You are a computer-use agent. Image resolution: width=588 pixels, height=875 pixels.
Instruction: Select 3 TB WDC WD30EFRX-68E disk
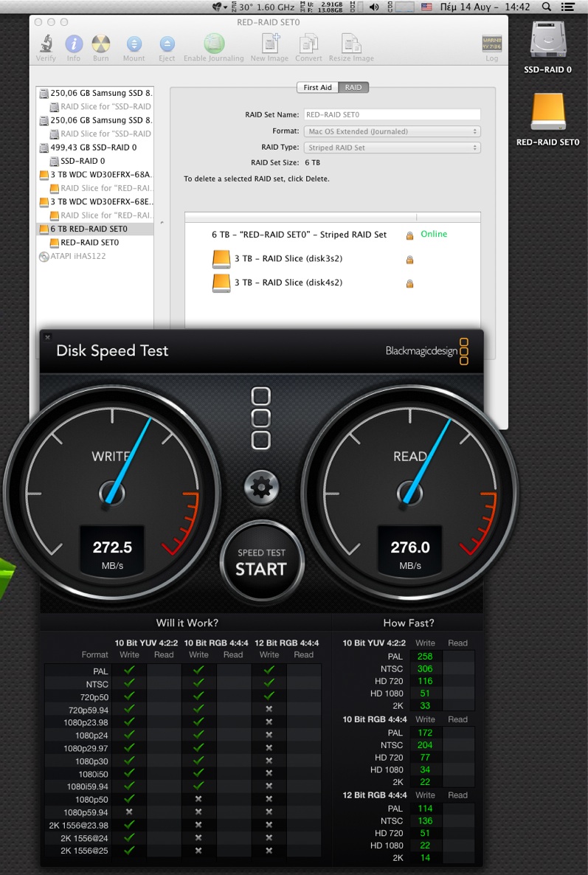point(95,201)
